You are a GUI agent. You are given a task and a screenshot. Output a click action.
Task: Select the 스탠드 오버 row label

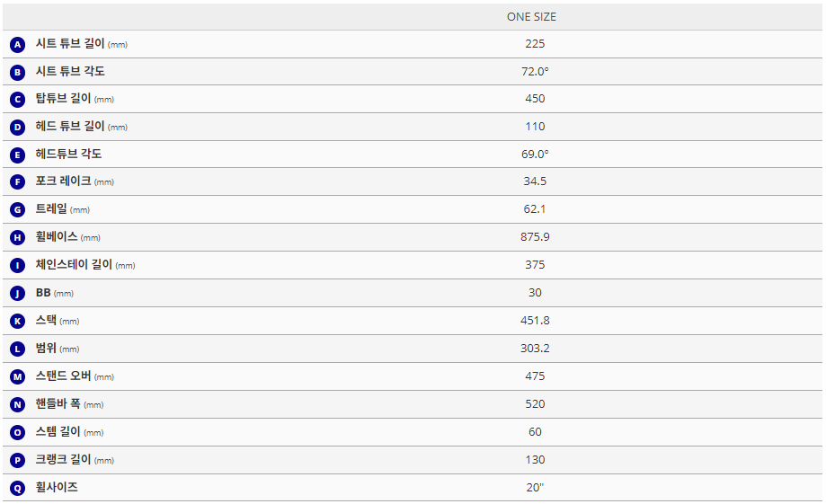coord(63,376)
